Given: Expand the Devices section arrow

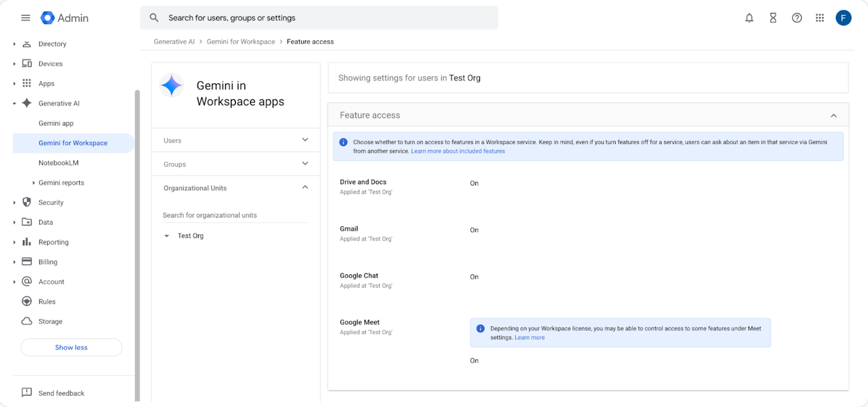Looking at the screenshot, I should 14,64.
